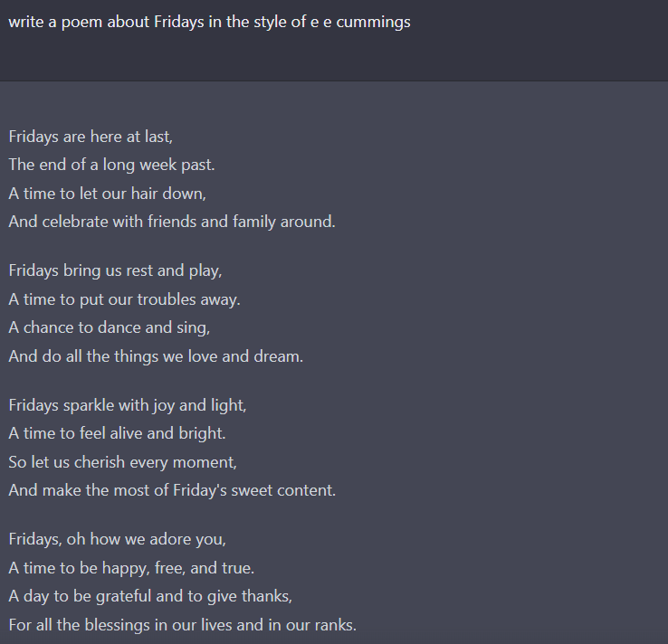
Task: Click the line ending 'and in our ranks.'
Action: 182,625
